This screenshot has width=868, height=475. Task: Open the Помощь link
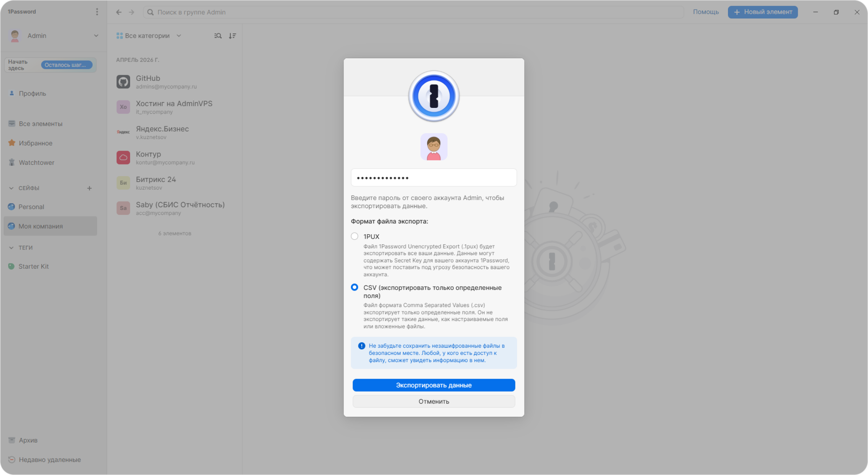tap(705, 12)
